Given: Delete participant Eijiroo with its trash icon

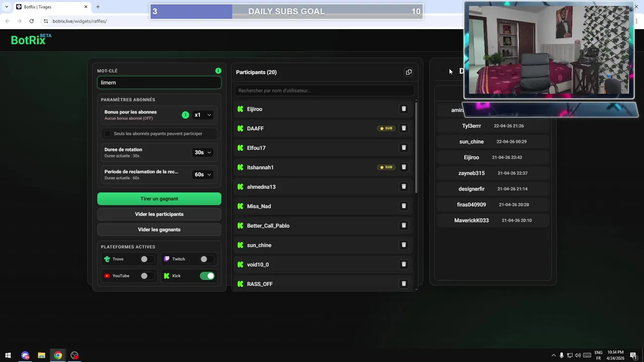Looking at the screenshot, I should click(404, 109).
